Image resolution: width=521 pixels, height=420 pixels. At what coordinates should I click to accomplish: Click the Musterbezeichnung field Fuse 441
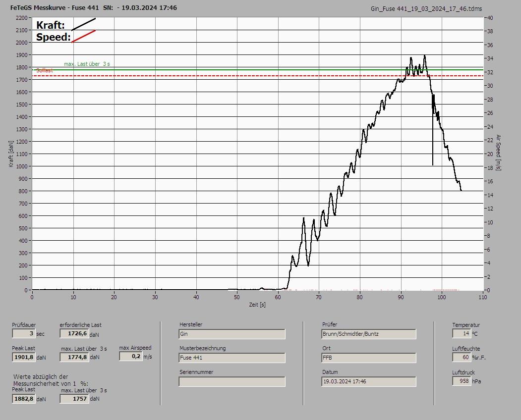pos(232,358)
